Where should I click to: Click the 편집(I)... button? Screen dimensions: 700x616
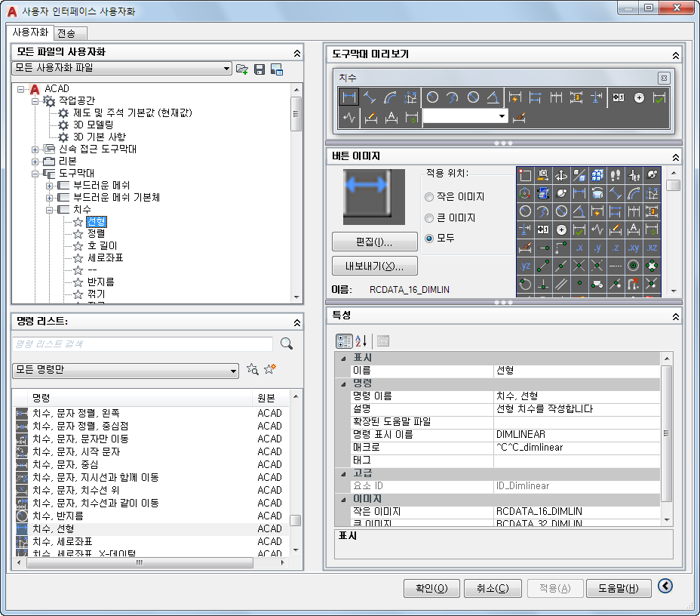pos(375,242)
